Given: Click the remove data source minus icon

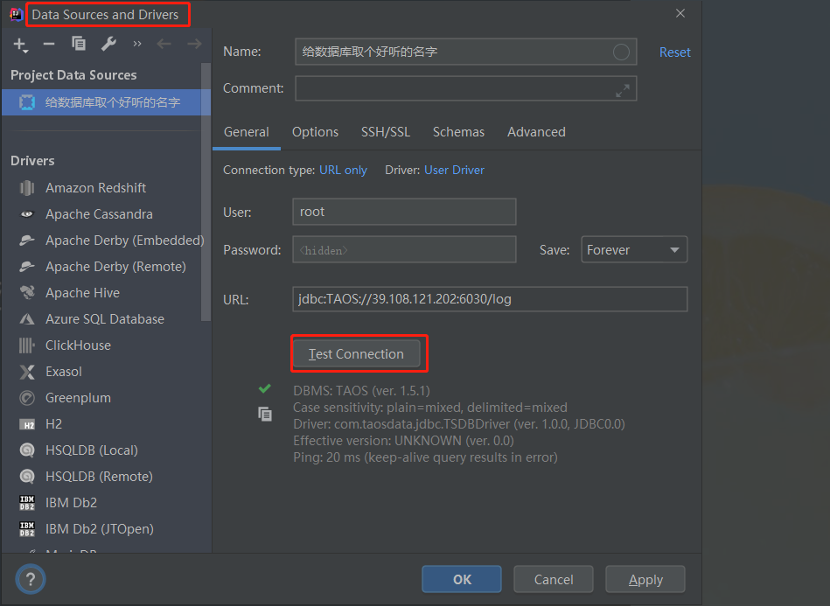Looking at the screenshot, I should click(49, 44).
